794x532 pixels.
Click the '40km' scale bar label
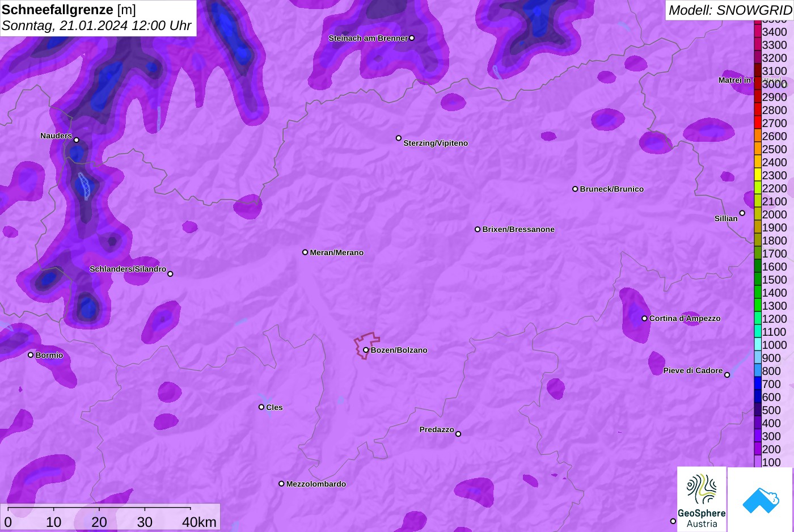click(x=199, y=522)
